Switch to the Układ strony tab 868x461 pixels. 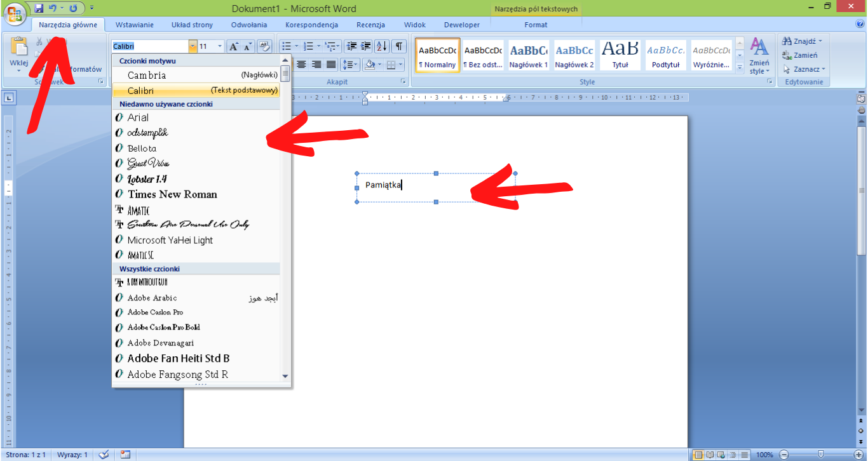pos(192,25)
